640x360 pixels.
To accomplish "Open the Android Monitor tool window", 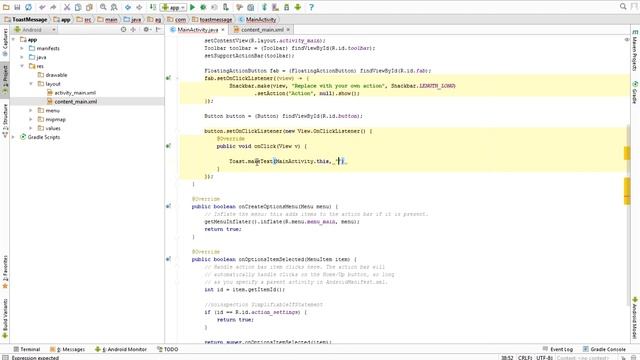I will pos(121,349).
